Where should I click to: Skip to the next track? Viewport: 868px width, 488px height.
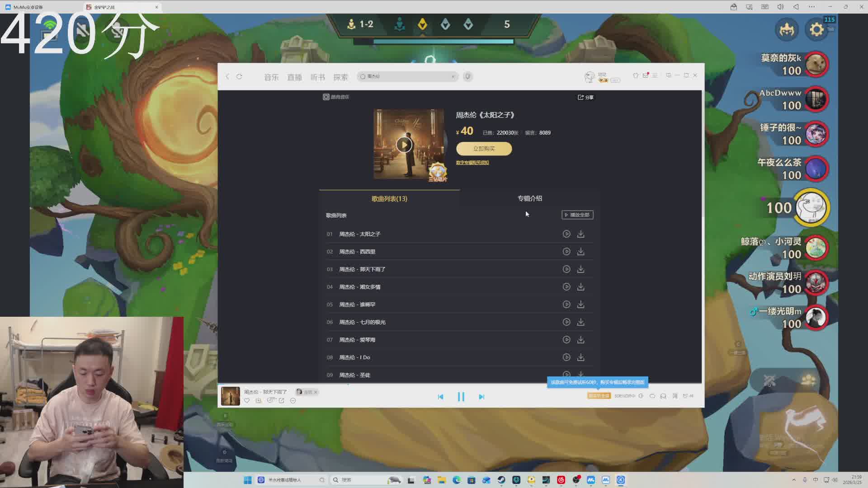tap(481, 397)
